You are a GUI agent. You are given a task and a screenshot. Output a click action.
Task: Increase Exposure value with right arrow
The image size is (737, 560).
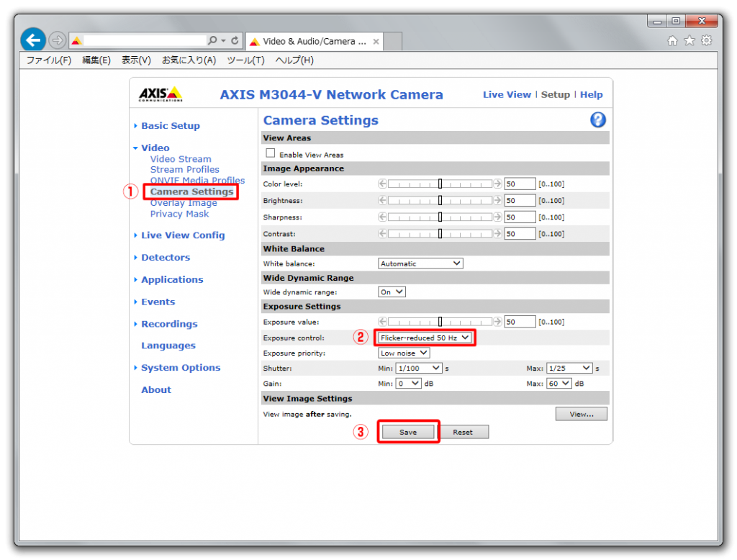[497, 321]
